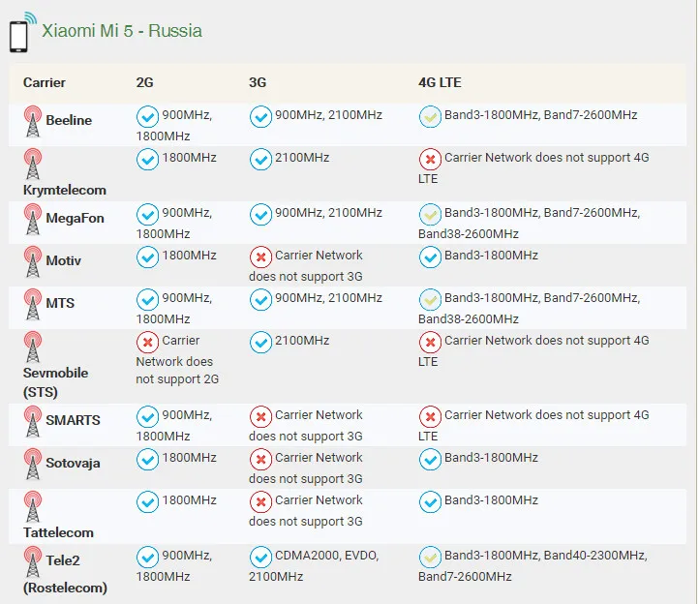Click Krymtelecom 2G checkmark icon
Image resolution: width=700 pixels, height=604 pixels.
[147, 160]
